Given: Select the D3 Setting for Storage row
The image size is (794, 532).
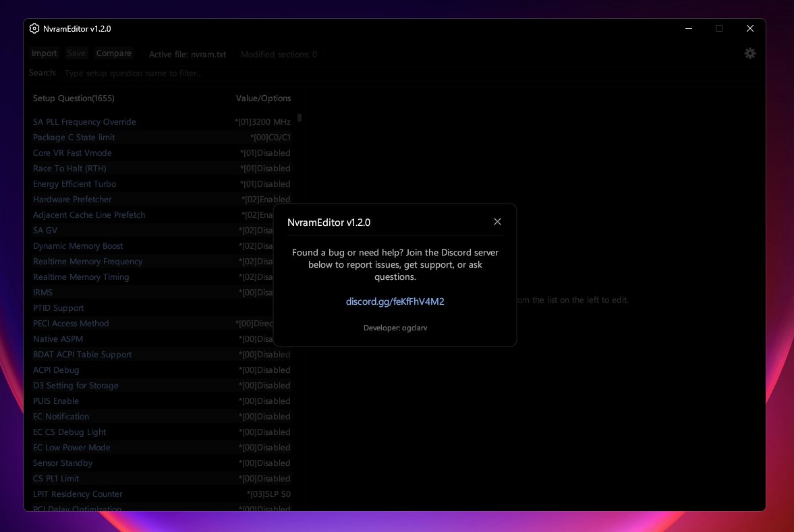Looking at the screenshot, I should (x=161, y=386).
